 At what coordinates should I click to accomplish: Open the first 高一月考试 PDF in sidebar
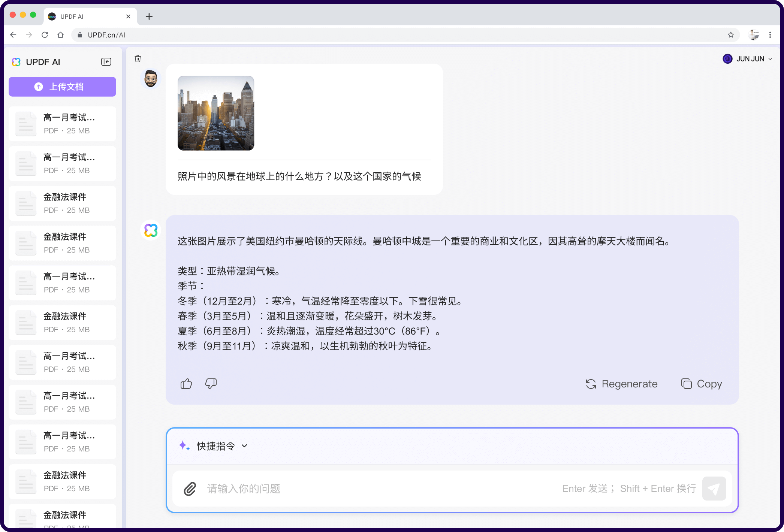pos(62,124)
